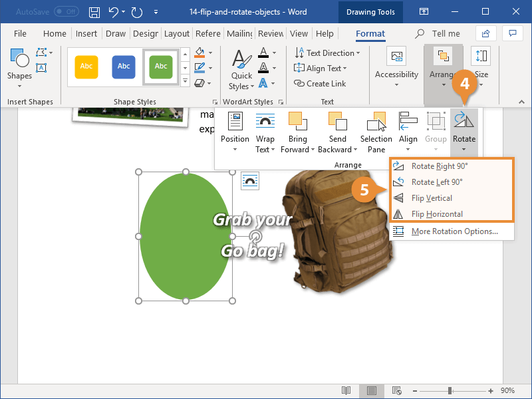
Task: Open the Position dropdown
Action: 235,132
